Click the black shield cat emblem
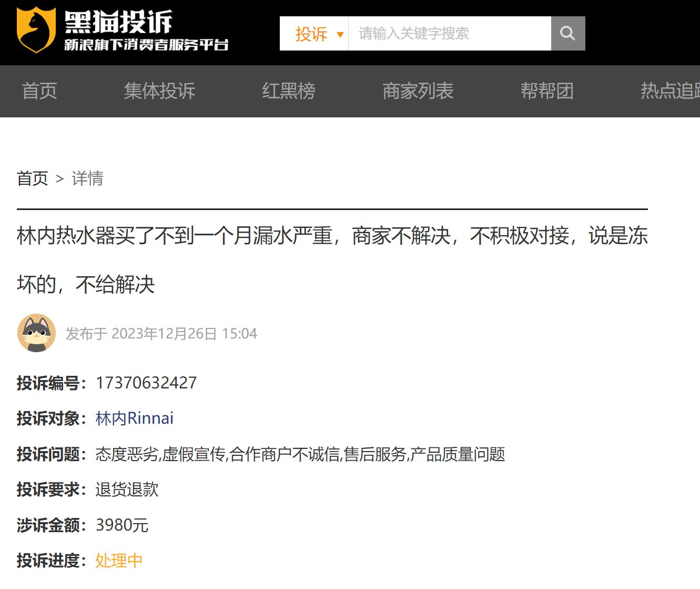Viewport: 700px width, 589px height. tap(36, 29)
